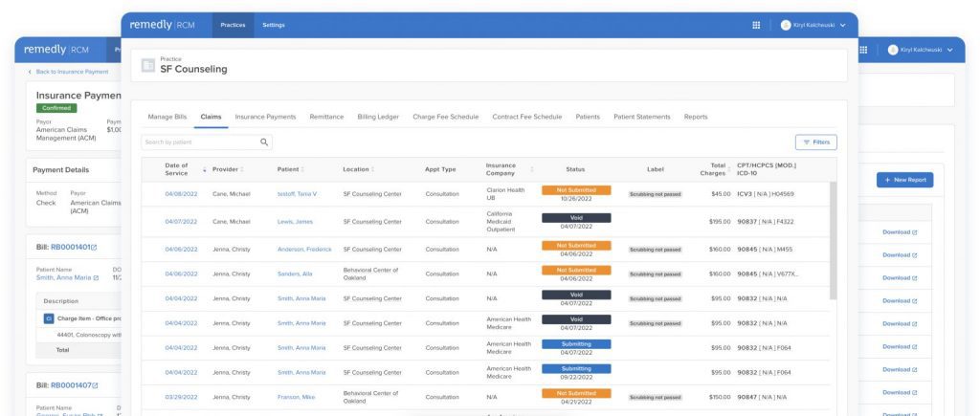Viewport: 980px width, 416px height.
Task: Open patient link Anderson, Frederick
Action: (x=304, y=249)
